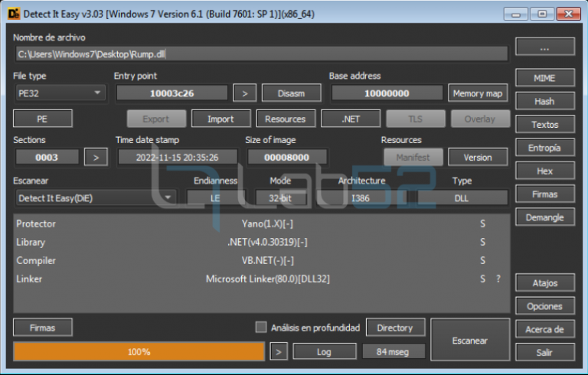
Task: Open the Hash tool
Action: [544, 101]
